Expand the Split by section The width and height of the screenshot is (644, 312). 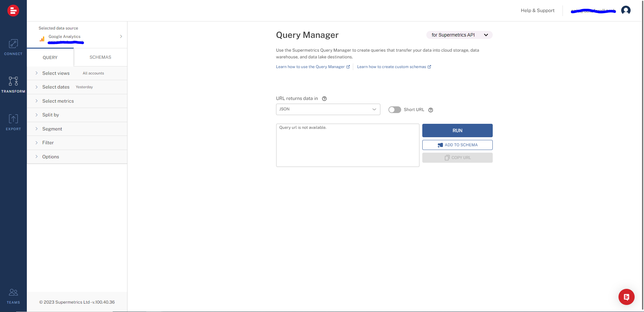(51, 115)
